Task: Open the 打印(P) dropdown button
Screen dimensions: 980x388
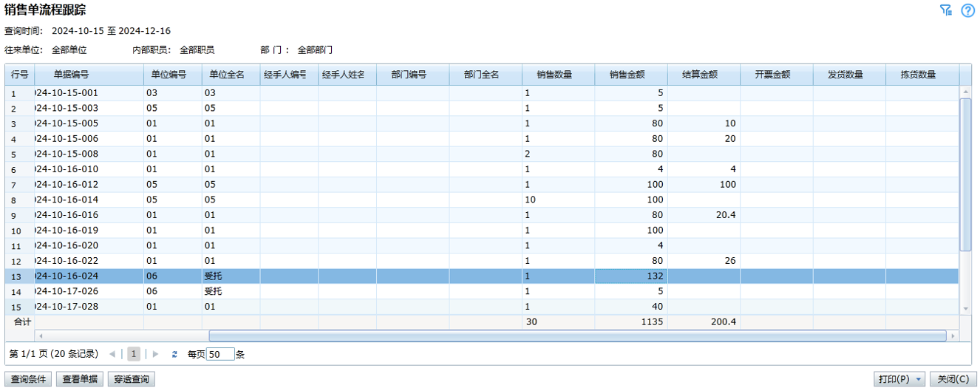Action: tap(899, 379)
